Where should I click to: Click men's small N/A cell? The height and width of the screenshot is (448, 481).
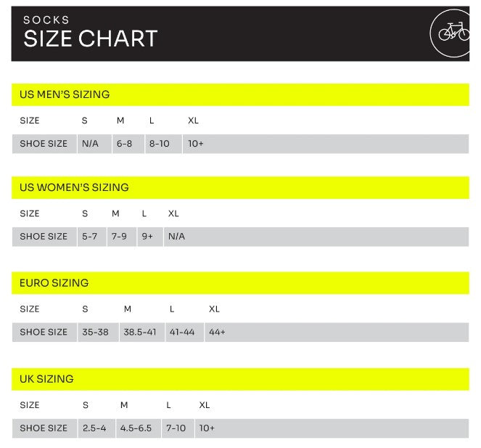click(x=90, y=144)
